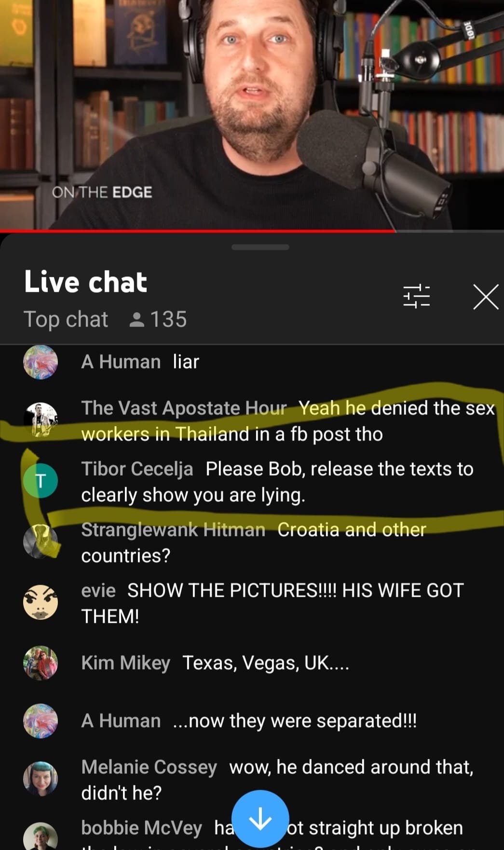The width and height of the screenshot is (504, 850).
Task: Open the live chat filter settings icon
Action: 416,296
